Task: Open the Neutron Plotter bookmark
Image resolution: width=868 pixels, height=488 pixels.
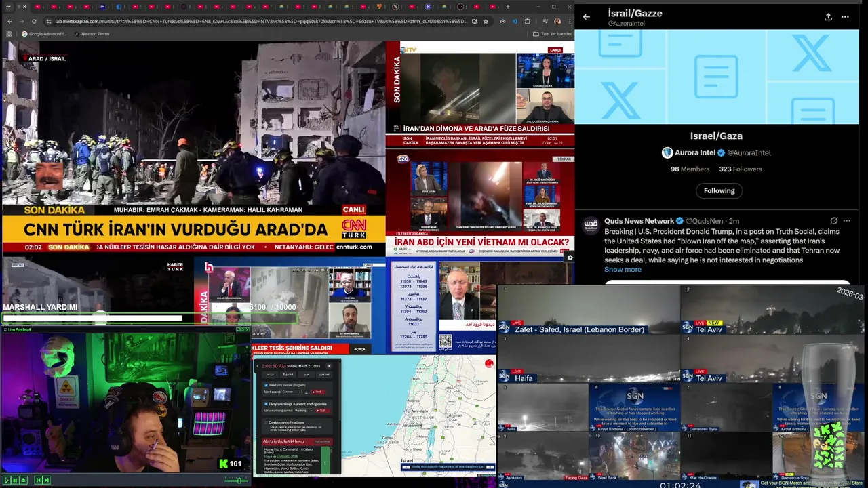Action: [x=92, y=34]
